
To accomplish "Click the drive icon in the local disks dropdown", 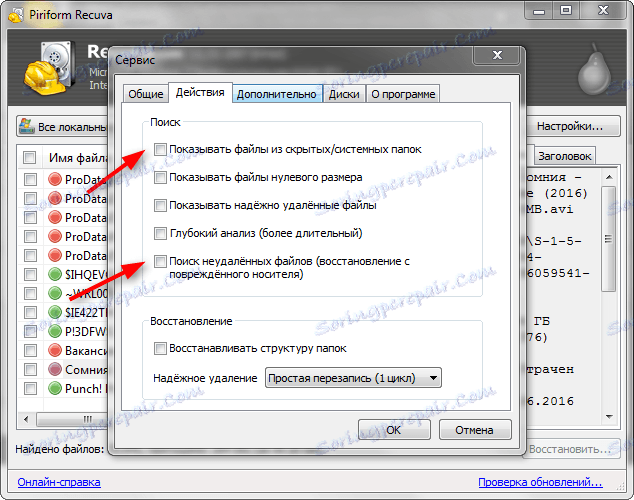I will 27,126.
